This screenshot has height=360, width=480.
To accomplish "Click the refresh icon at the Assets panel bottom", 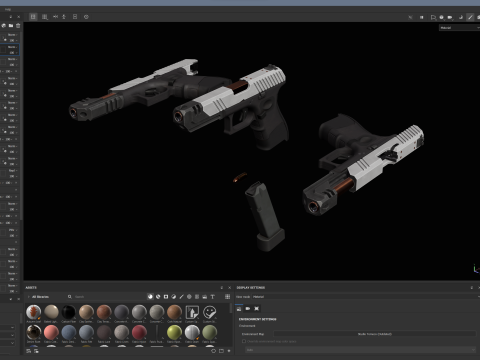I will click(x=214, y=351).
